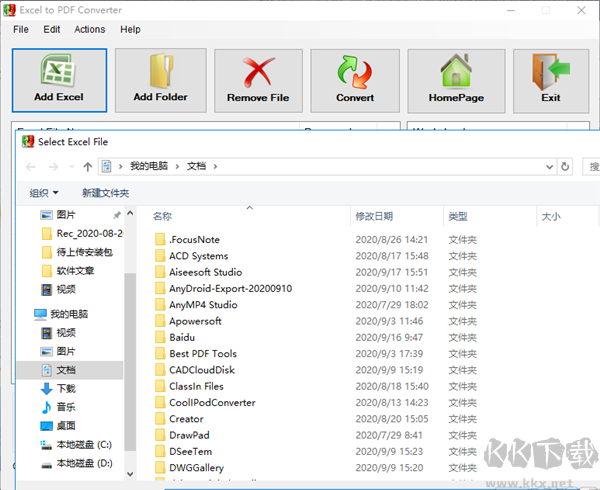Image resolution: width=600 pixels, height=490 pixels.
Task: Click the Add Folder icon
Action: coord(160,79)
